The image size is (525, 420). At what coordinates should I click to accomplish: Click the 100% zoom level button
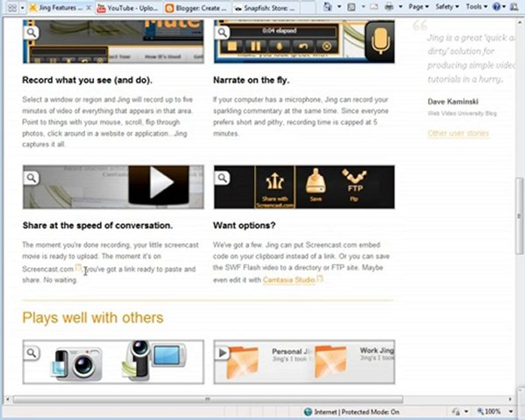pyautogui.click(x=489, y=412)
